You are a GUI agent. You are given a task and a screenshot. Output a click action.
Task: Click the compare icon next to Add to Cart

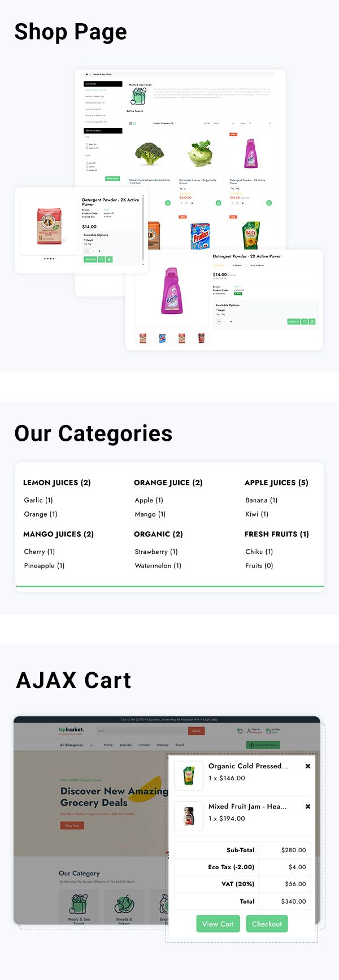coord(109,259)
